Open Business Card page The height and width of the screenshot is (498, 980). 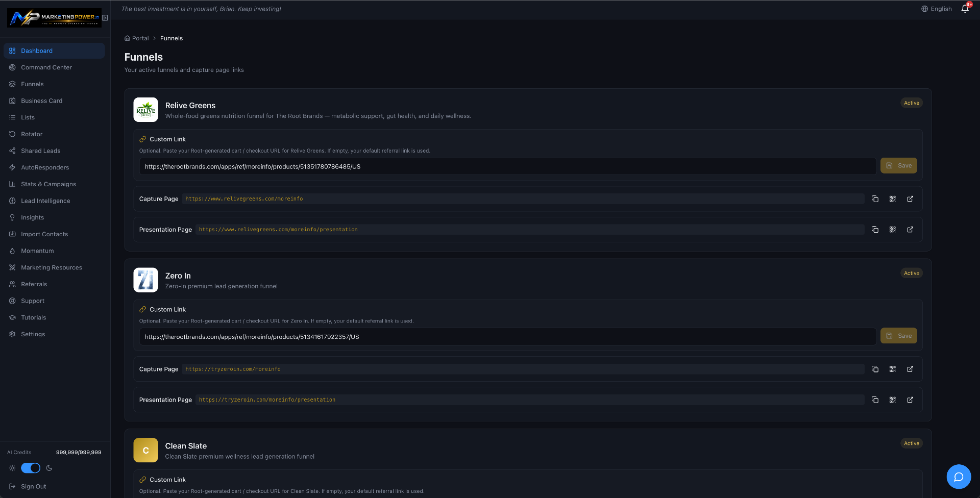(54, 101)
